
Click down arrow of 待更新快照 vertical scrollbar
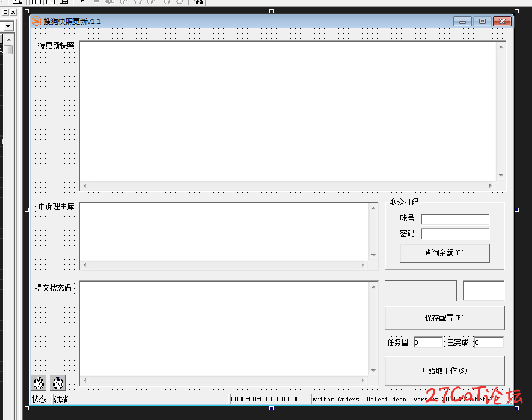point(501,176)
